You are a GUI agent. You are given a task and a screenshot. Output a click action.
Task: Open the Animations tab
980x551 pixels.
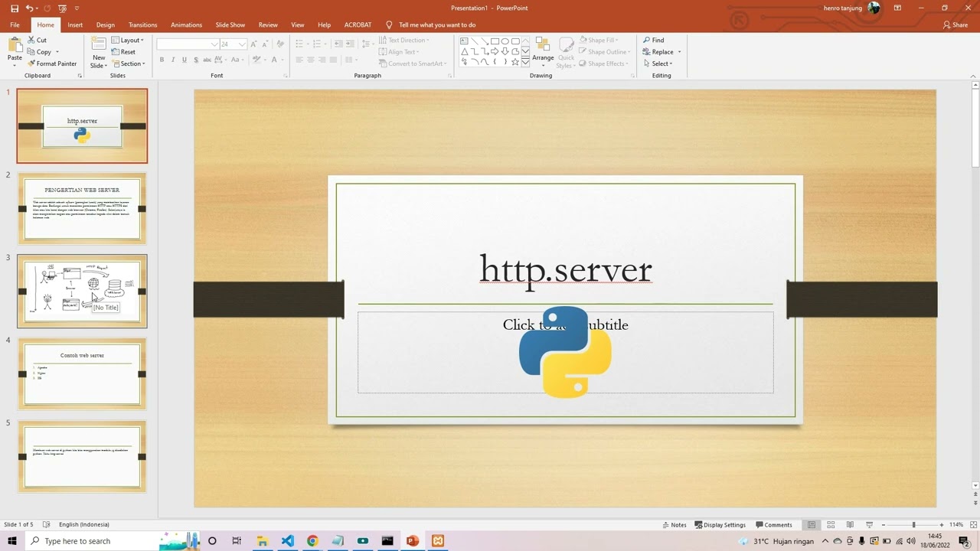(x=187, y=24)
